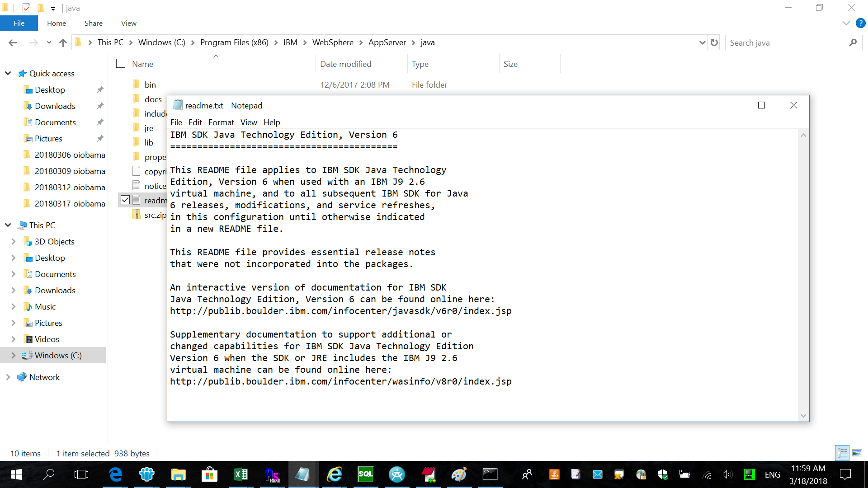Open the network Wi-Fi tray icon
The width and height of the screenshot is (868, 488).
[707, 474]
